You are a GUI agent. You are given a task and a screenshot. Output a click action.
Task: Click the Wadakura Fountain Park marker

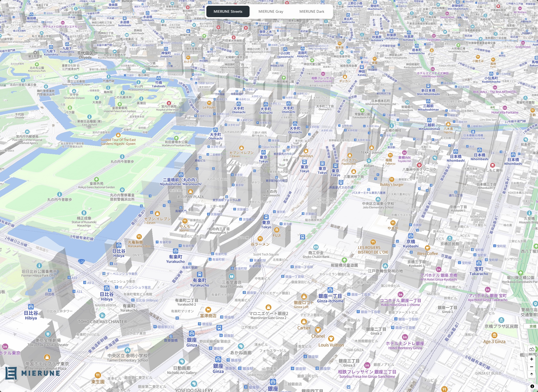176,138
